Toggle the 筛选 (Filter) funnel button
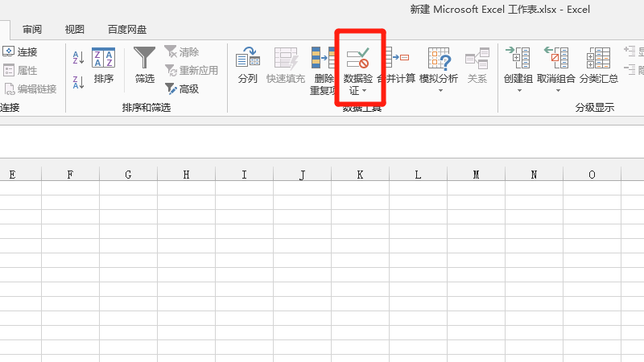Viewport: 644px width, 362px height. (x=145, y=65)
